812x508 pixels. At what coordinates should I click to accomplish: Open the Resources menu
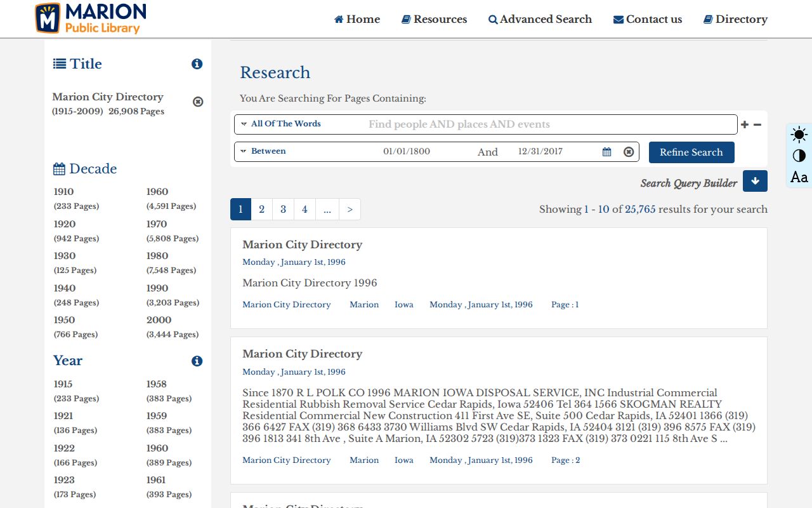click(435, 19)
